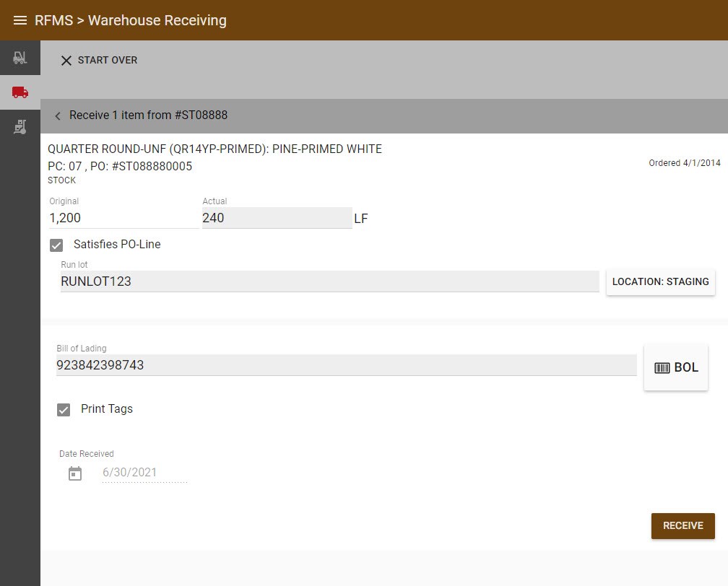Open the 6/30/2021 date picker field
The height and width of the screenshot is (586, 728).
144,472
